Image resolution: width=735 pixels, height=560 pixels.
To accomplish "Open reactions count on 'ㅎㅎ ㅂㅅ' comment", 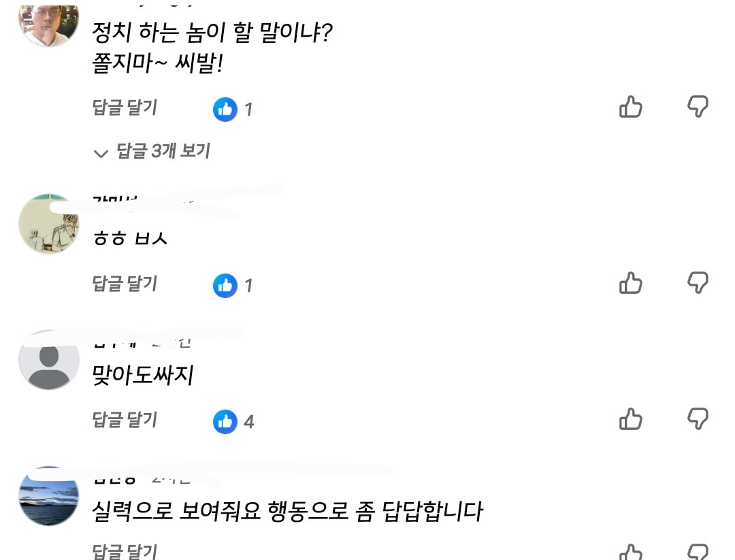I will point(233,285).
